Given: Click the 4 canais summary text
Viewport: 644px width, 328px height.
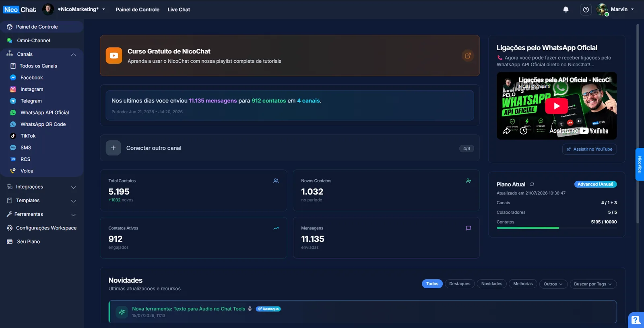Looking at the screenshot, I should pyautogui.click(x=308, y=101).
